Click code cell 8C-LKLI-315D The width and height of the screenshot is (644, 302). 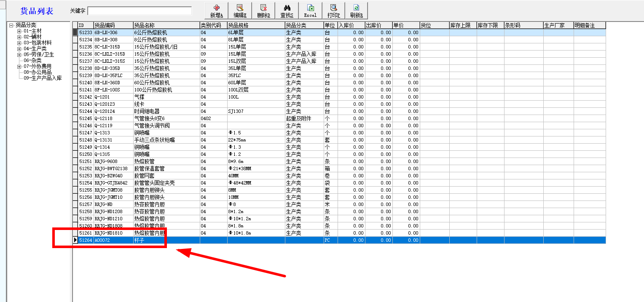113,54
